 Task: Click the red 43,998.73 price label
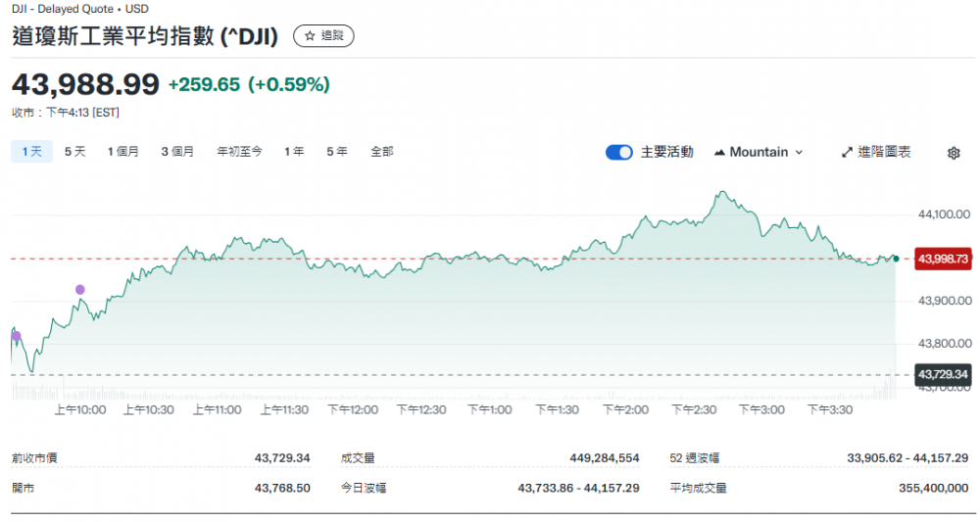click(x=942, y=259)
